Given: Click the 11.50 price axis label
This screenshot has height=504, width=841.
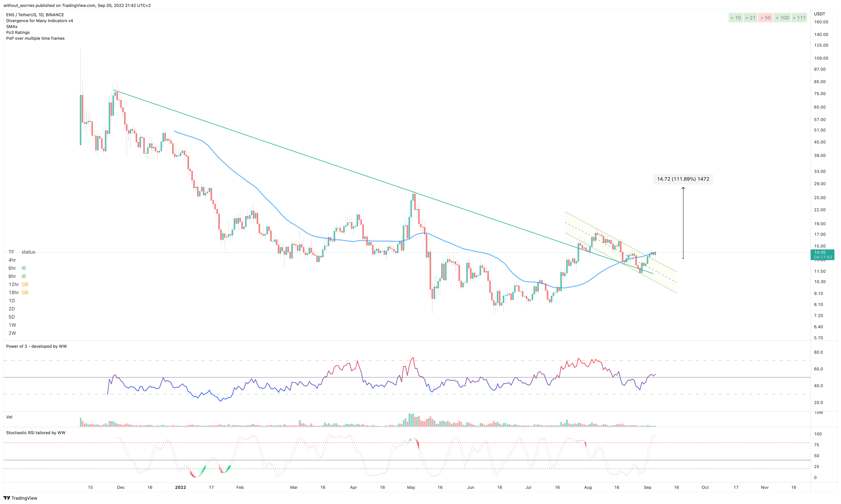Looking at the screenshot, I should click(x=820, y=271).
